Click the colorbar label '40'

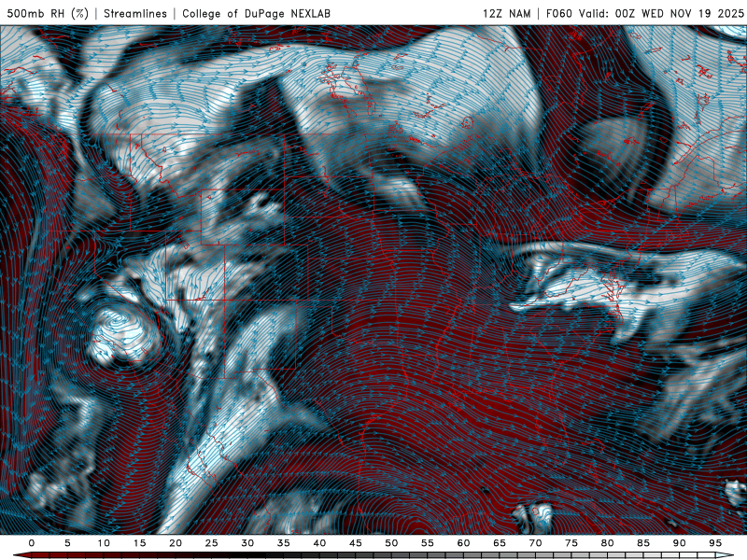tap(319, 543)
